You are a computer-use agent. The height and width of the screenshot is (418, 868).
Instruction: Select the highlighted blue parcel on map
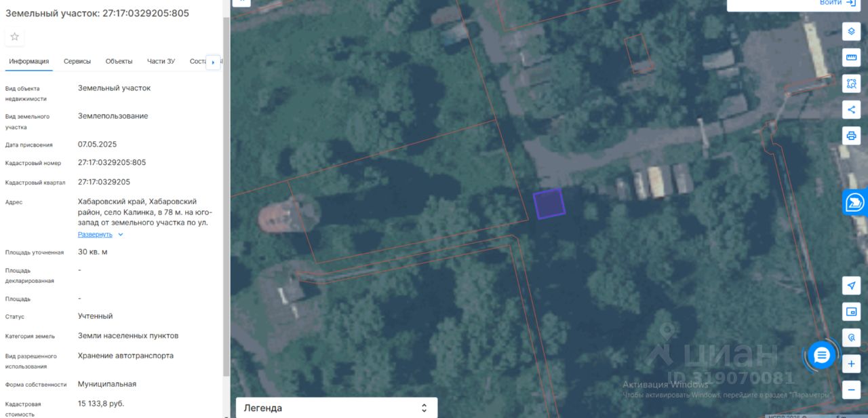pos(549,204)
